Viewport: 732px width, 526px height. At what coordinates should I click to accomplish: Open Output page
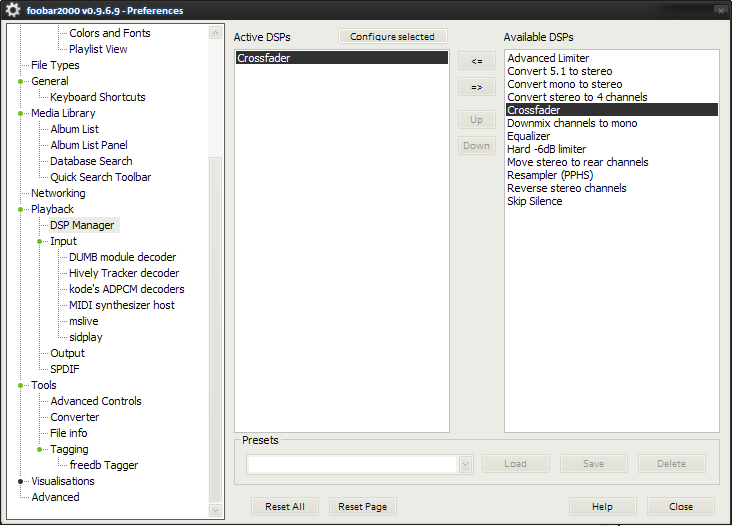[67, 353]
